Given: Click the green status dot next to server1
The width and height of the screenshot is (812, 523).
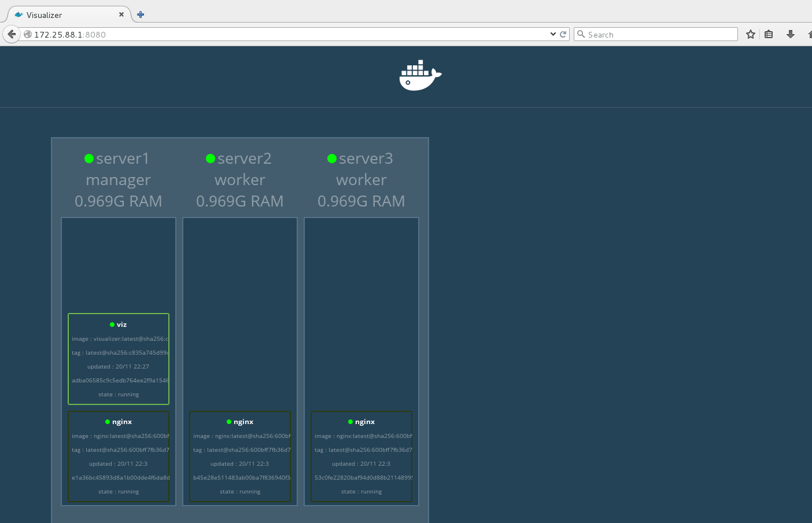Looking at the screenshot, I should tap(90, 158).
